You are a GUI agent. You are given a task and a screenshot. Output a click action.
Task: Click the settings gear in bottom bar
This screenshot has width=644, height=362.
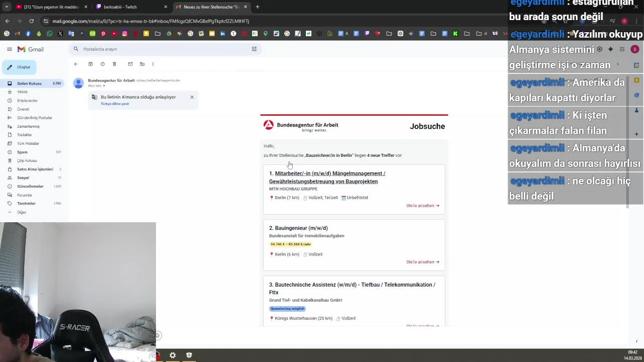[x=173, y=355]
